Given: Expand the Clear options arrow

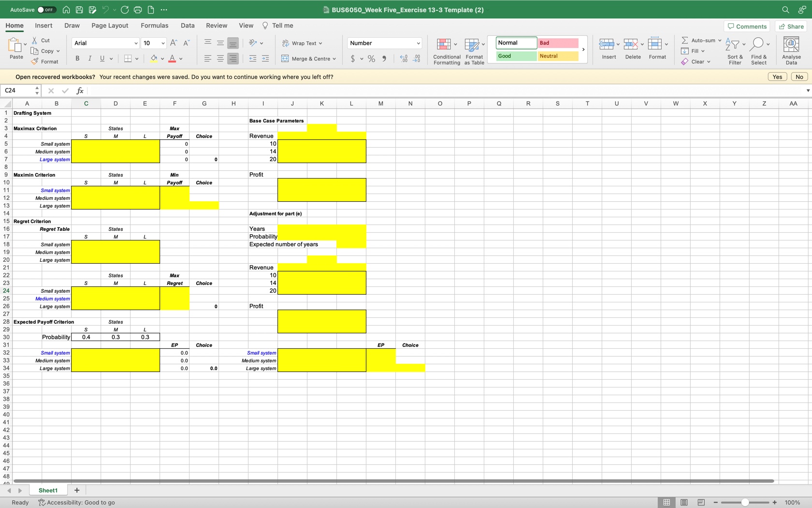Looking at the screenshot, I should pyautogui.click(x=709, y=62).
